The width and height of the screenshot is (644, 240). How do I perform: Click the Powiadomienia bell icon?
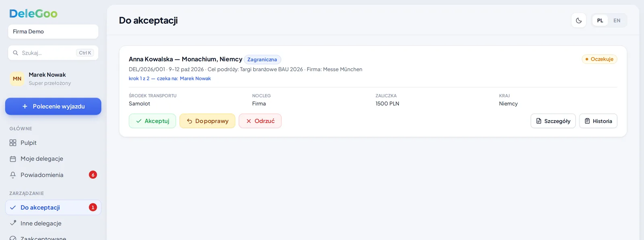(x=13, y=175)
